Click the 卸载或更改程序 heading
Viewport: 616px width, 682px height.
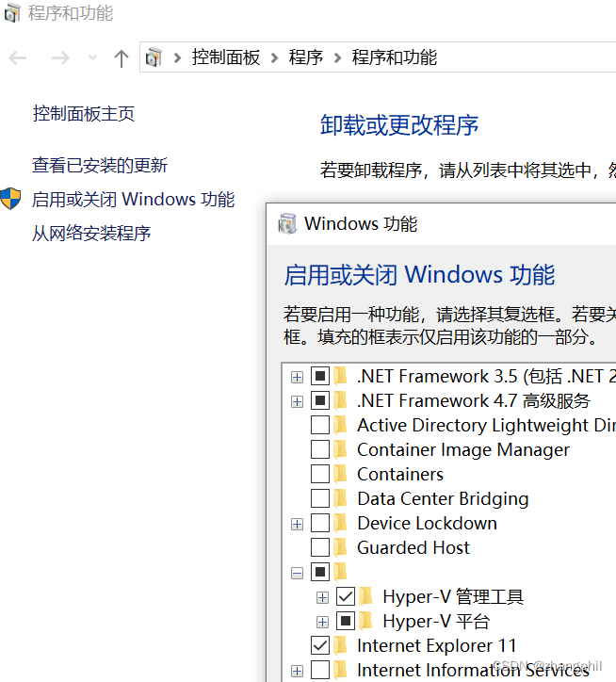coord(399,125)
